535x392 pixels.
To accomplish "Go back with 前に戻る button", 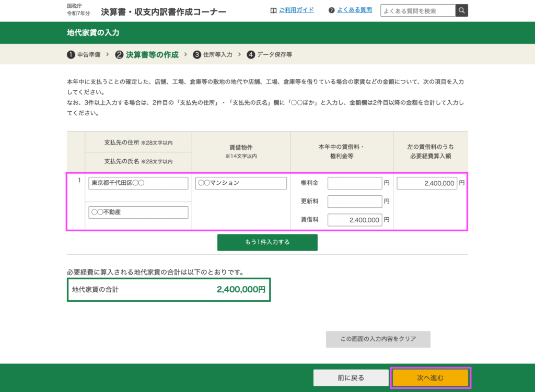I will 351,378.
